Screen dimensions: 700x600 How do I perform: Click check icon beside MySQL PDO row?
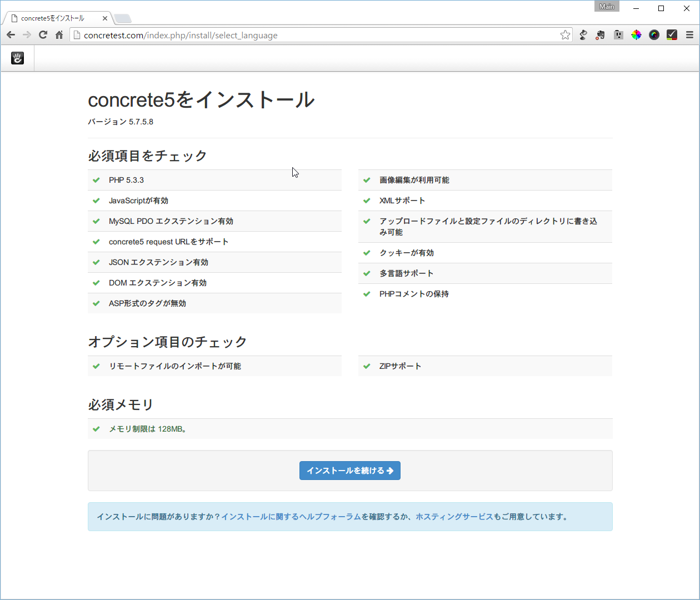coord(96,221)
